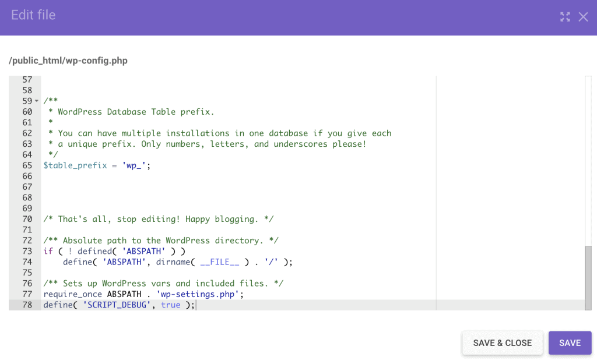
Task: Click line number 65 in the gutter
Action: click(27, 165)
